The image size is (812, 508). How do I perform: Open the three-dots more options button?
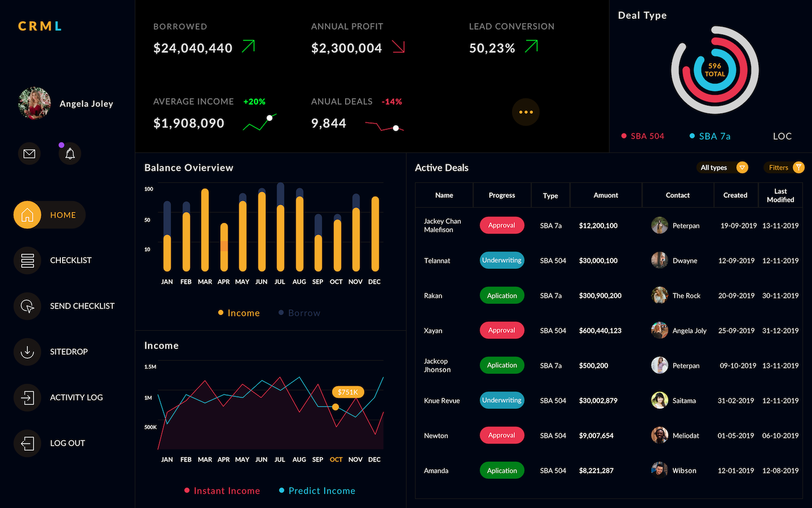tap(526, 112)
